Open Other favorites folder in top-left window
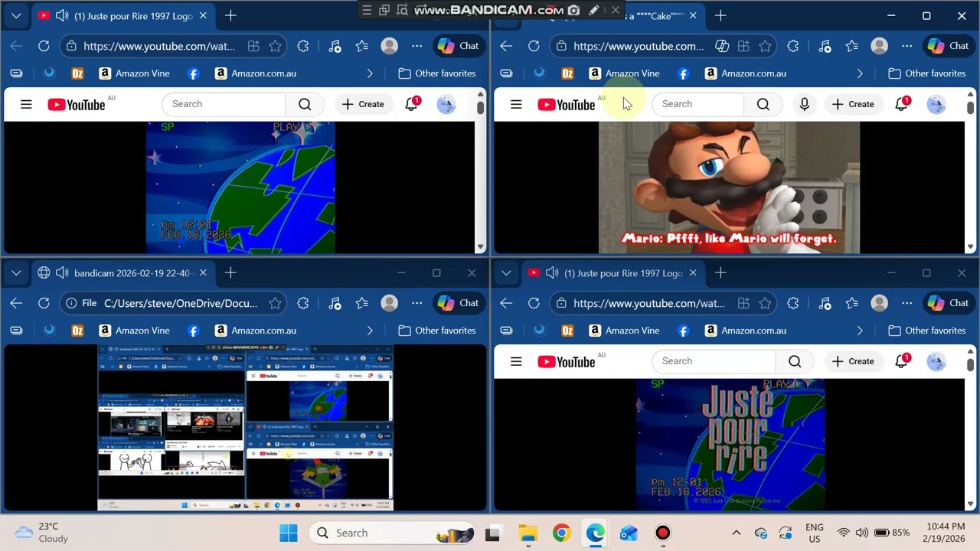Viewport: 980px width, 551px height. (437, 73)
